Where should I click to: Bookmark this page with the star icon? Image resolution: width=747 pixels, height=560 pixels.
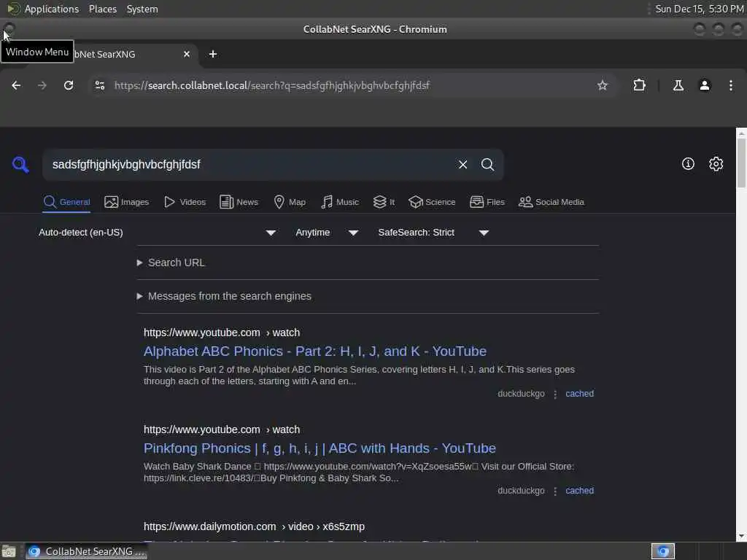click(x=603, y=85)
